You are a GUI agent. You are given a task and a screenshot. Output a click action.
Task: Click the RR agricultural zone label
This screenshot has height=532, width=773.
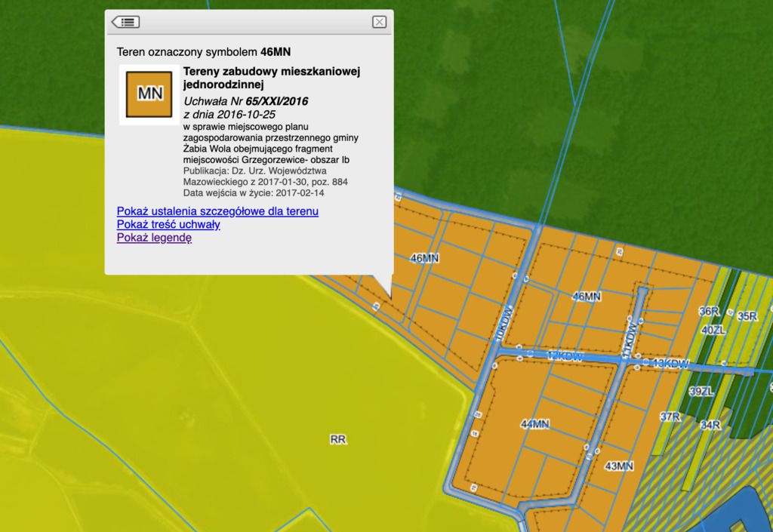tap(337, 439)
